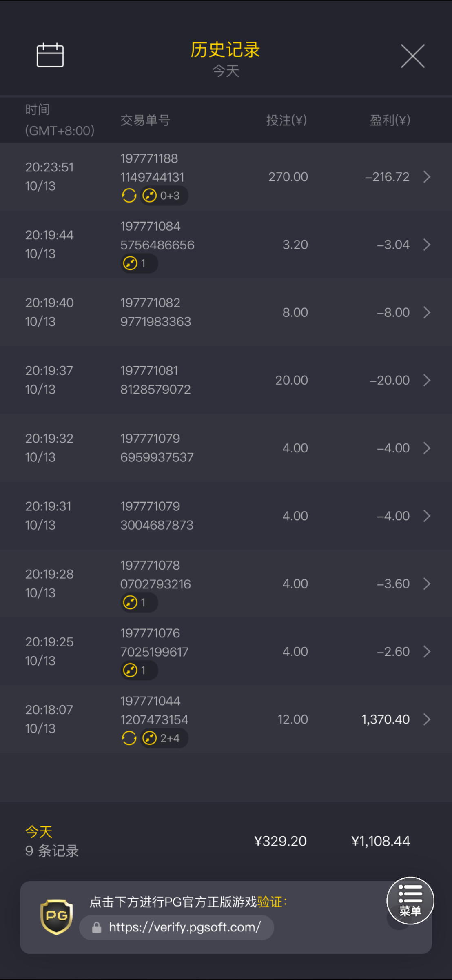Click the free-spin icon on the 20:23:51 record
452x980 pixels.
pos(129,196)
